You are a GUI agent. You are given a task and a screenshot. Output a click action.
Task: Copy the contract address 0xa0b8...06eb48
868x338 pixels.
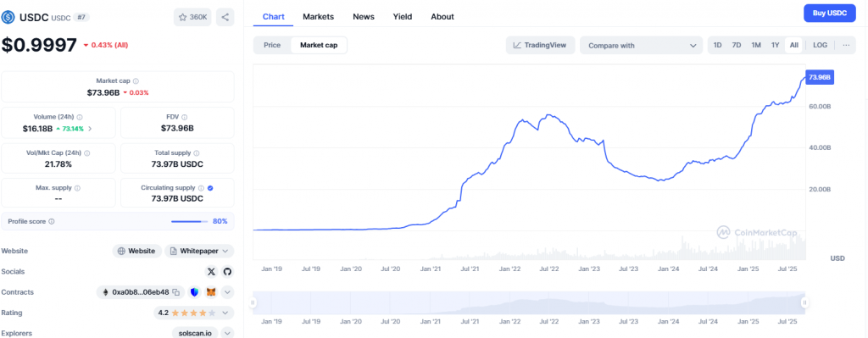[x=176, y=292]
